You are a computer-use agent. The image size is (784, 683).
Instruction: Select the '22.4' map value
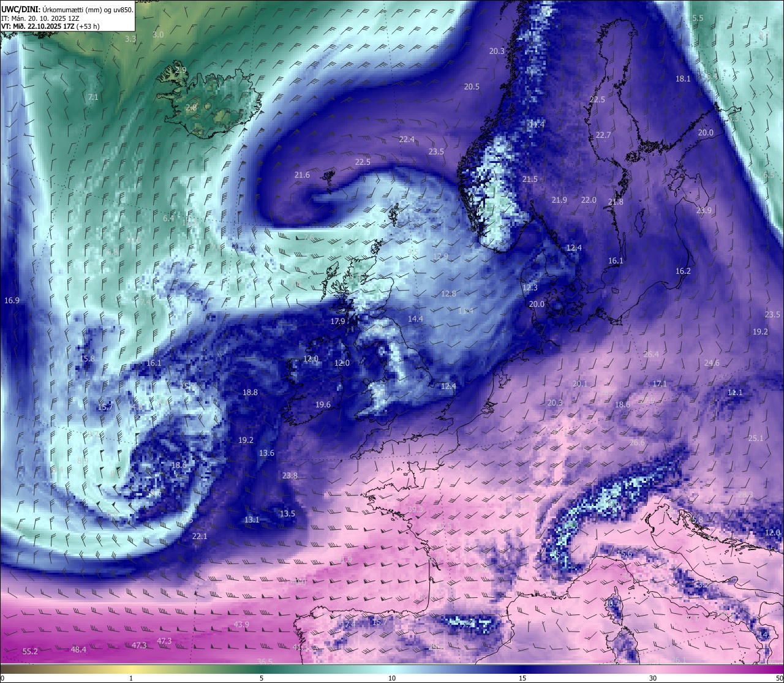tap(407, 140)
